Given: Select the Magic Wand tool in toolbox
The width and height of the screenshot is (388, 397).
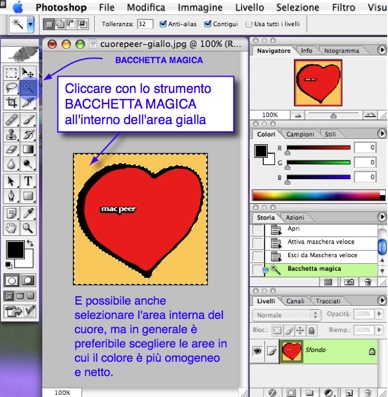Looking at the screenshot, I should click(28, 88).
